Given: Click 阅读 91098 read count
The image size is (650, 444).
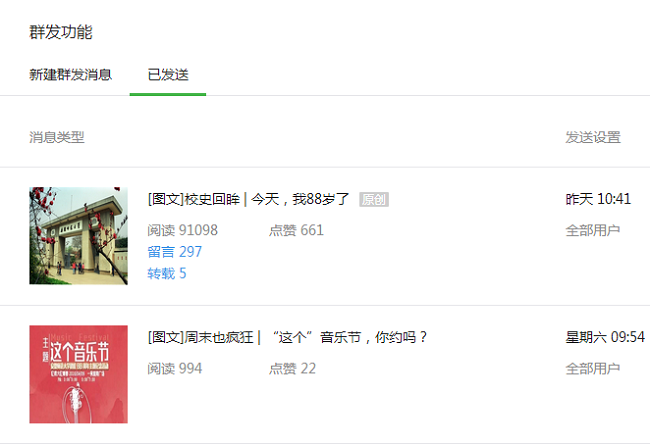Looking at the screenshot, I should [182, 230].
